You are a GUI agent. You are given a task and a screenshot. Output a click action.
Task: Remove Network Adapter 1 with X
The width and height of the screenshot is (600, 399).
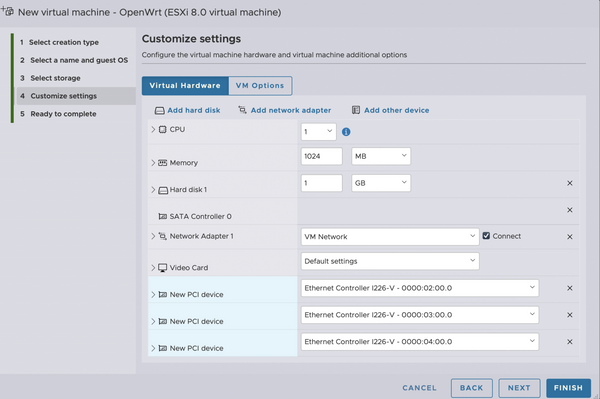coord(570,237)
